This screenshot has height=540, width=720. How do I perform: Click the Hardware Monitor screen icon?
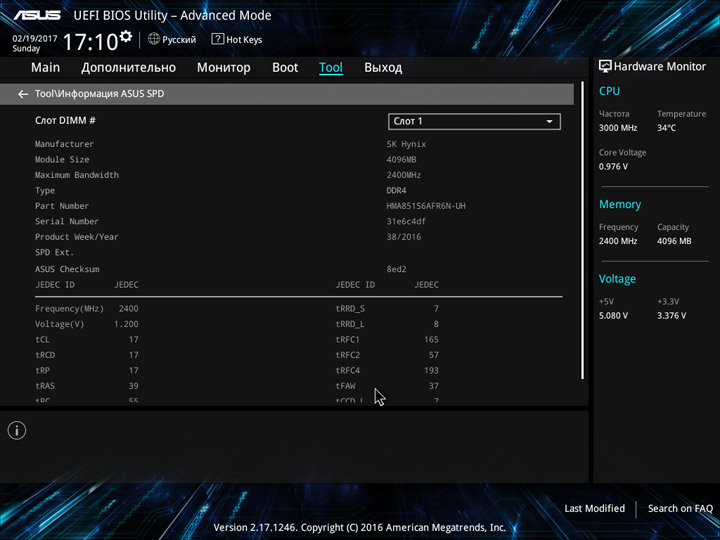click(x=605, y=66)
